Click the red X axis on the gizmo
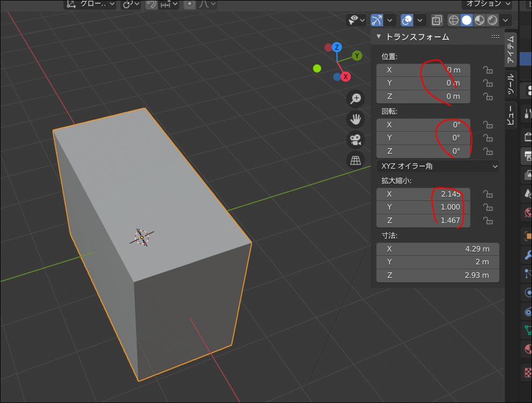 pos(345,77)
